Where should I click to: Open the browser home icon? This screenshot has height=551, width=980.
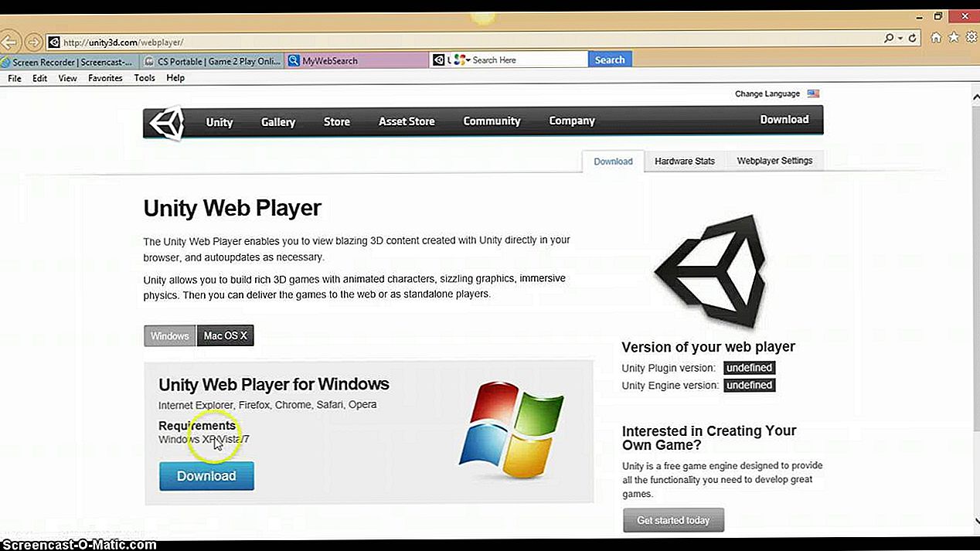coord(936,37)
